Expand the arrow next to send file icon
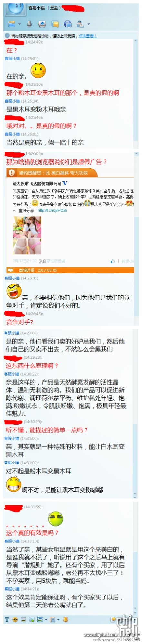The height and width of the screenshot is (644, 142). pos(20,24)
